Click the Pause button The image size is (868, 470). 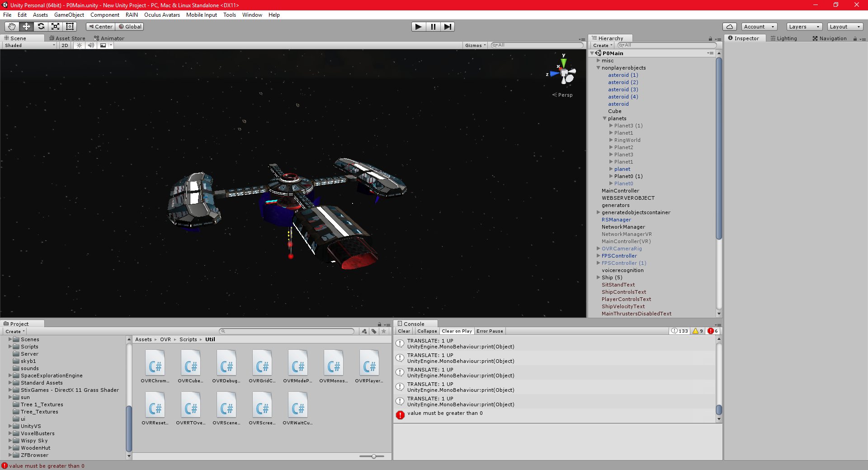(x=433, y=27)
